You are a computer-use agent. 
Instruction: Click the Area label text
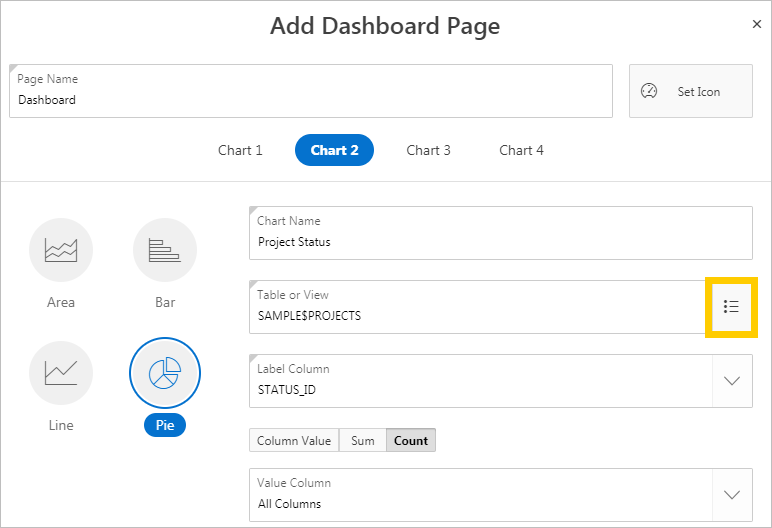[x=61, y=302]
